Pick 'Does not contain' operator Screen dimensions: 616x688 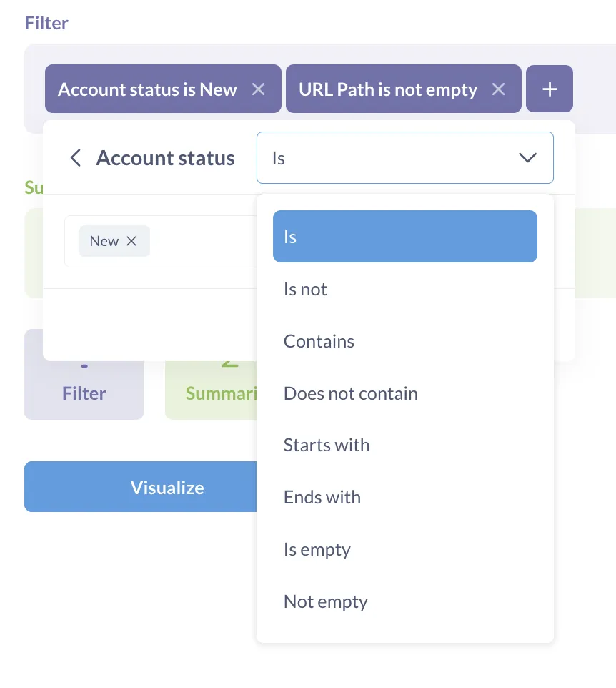click(350, 393)
